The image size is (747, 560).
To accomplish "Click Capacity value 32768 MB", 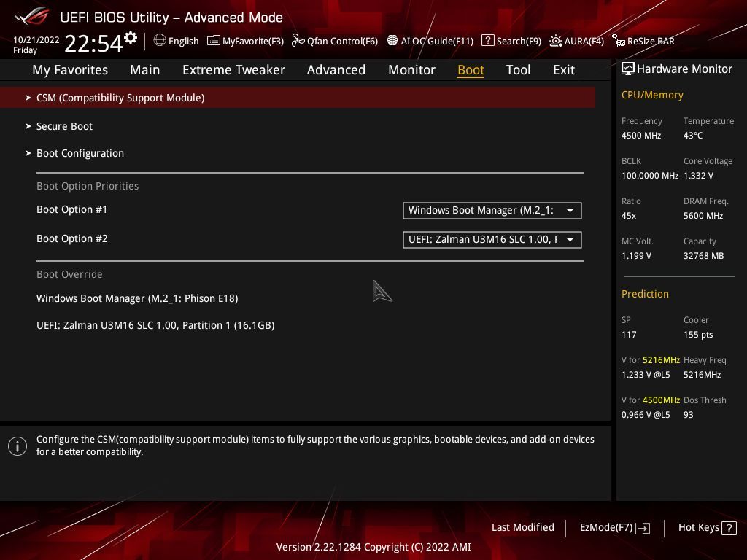I will click(x=704, y=256).
